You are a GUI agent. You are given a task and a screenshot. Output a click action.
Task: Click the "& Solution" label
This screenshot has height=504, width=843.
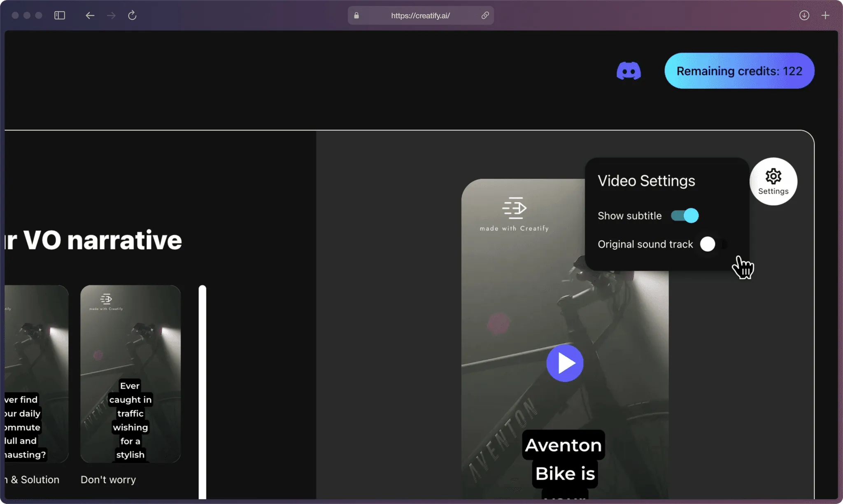35,480
